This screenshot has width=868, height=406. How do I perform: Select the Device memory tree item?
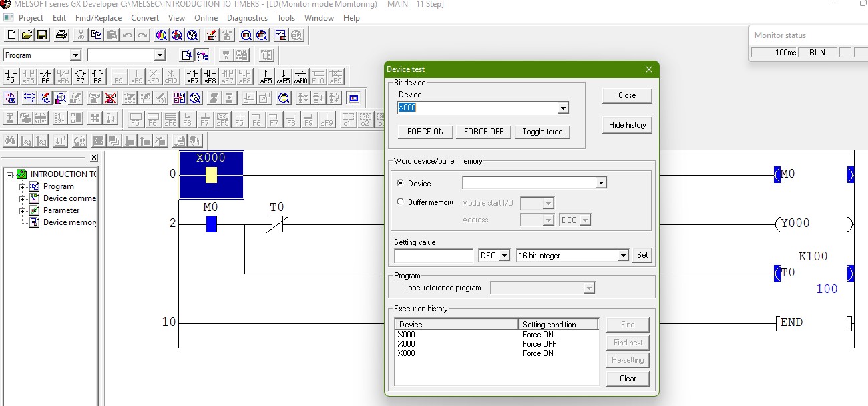point(69,222)
